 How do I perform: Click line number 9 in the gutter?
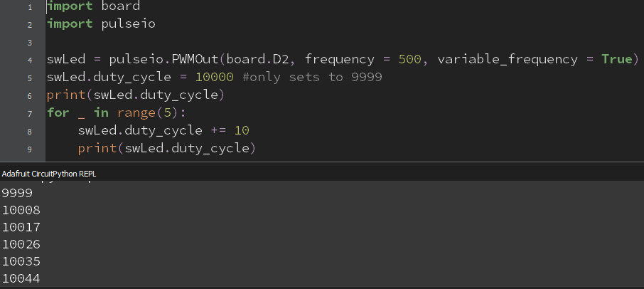pyautogui.click(x=30, y=149)
